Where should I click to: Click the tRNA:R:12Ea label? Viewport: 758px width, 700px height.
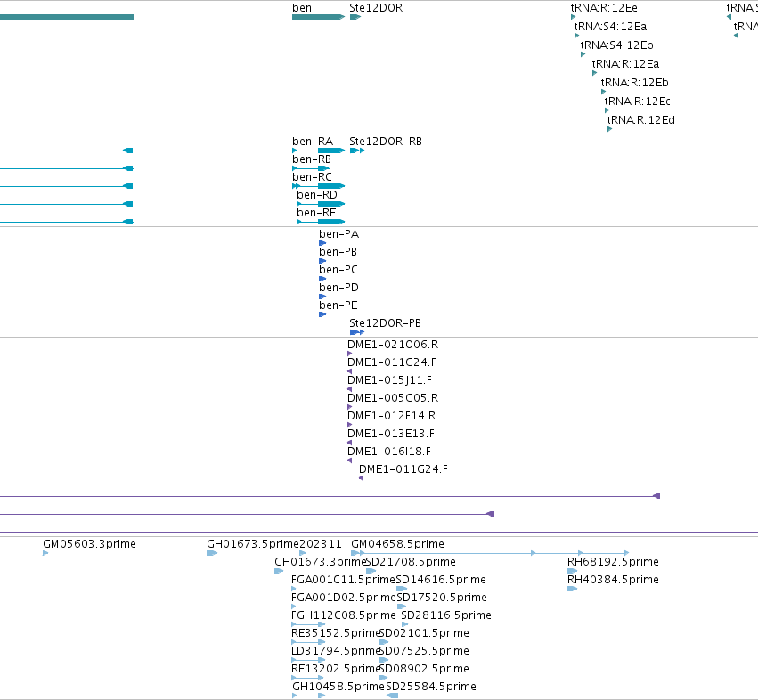(625, 64)
